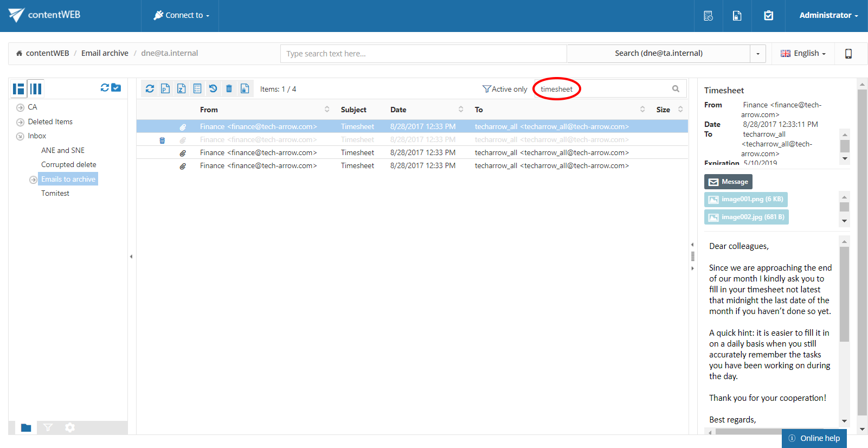This screenshot has height=448, width=868.
Task: Select the Tomitest folder
Action: coord(55,193)
